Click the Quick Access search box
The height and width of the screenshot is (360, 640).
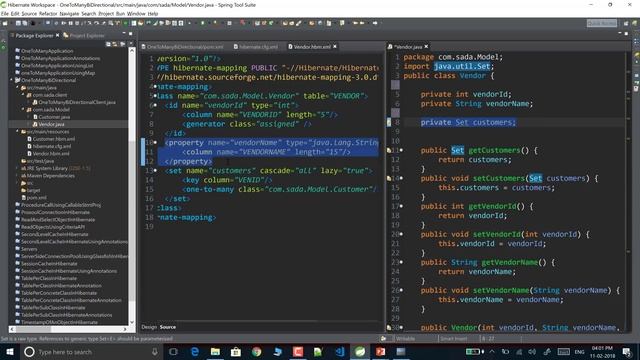point(602,23)
